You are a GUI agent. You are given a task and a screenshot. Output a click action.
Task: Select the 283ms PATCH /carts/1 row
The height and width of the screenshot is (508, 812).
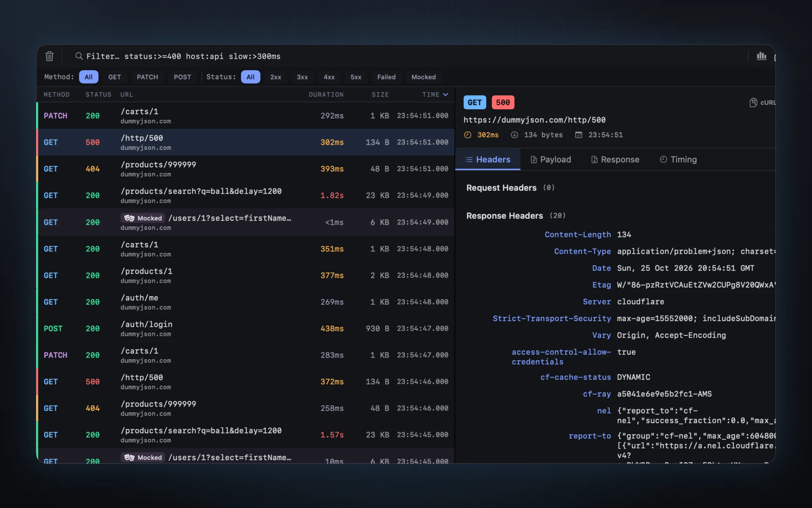[x=246, y=355]
